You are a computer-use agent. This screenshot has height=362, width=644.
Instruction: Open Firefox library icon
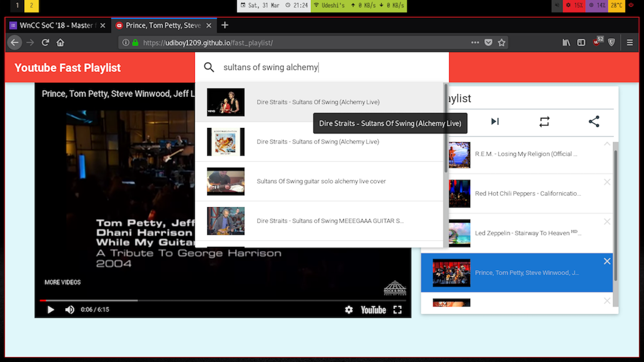coord(566,43)
